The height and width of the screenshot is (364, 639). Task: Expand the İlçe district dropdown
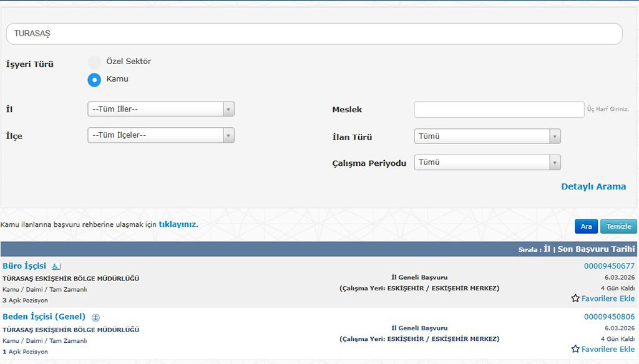click(x=161, y=135)
